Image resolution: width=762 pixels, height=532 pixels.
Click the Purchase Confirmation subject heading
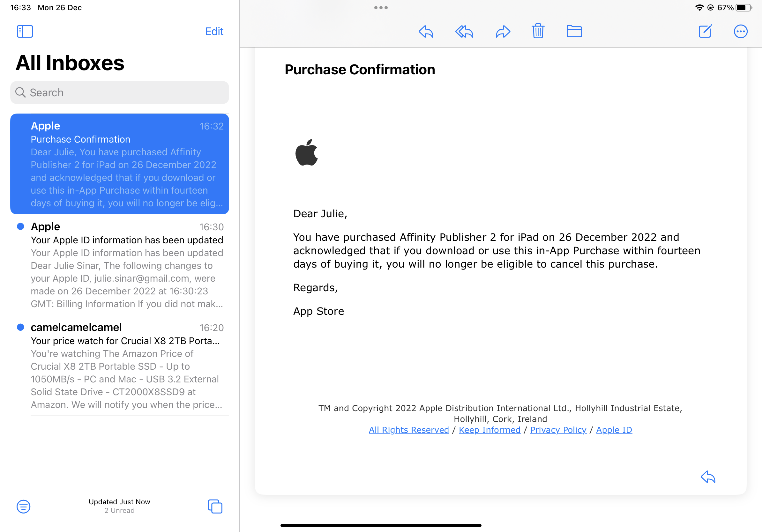(360, 70)
